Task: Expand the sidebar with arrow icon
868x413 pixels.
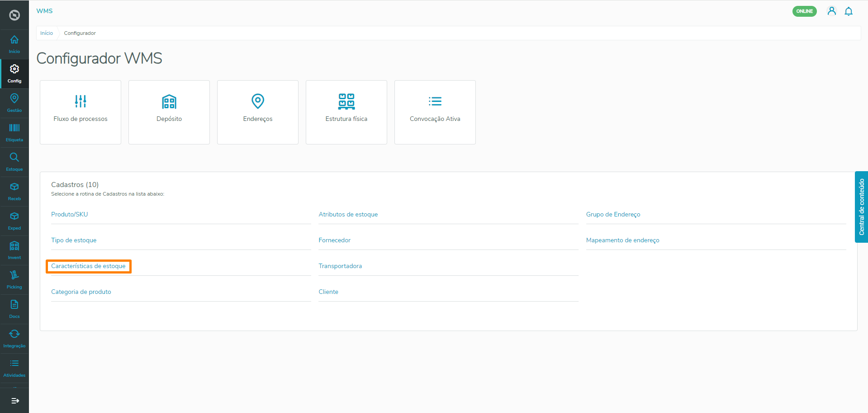Action: point(15,401)
